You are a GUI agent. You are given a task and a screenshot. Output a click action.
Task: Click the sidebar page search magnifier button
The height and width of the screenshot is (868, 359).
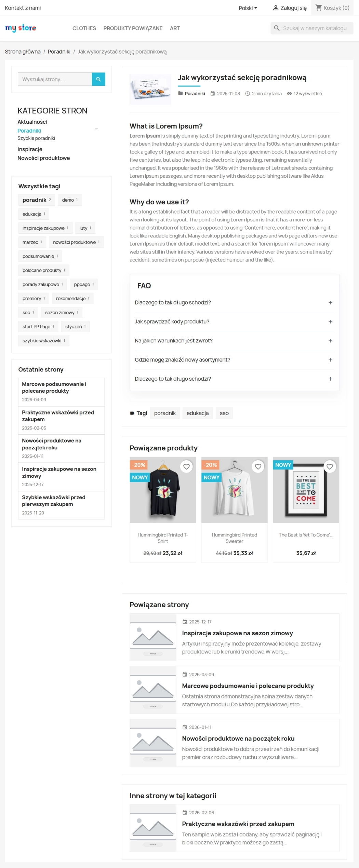pyautogui.click(x=98, y=79)
